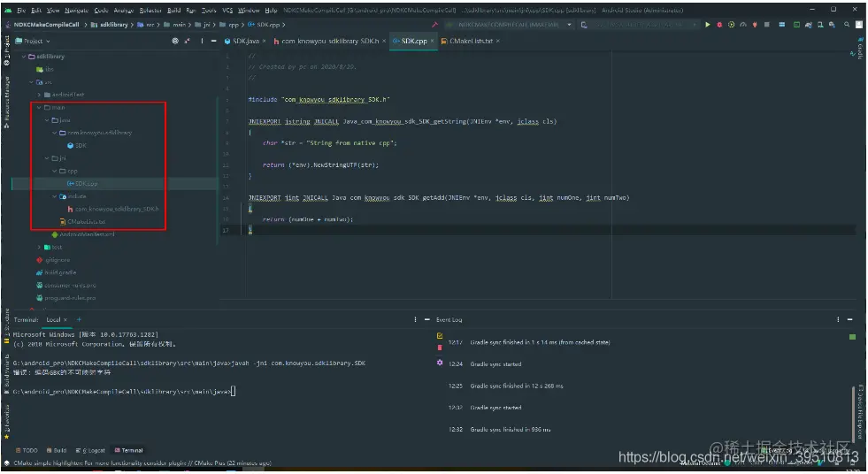Expand the androidTest folder
This screenshot has width=868, height=474.
(x=39, y=95)
